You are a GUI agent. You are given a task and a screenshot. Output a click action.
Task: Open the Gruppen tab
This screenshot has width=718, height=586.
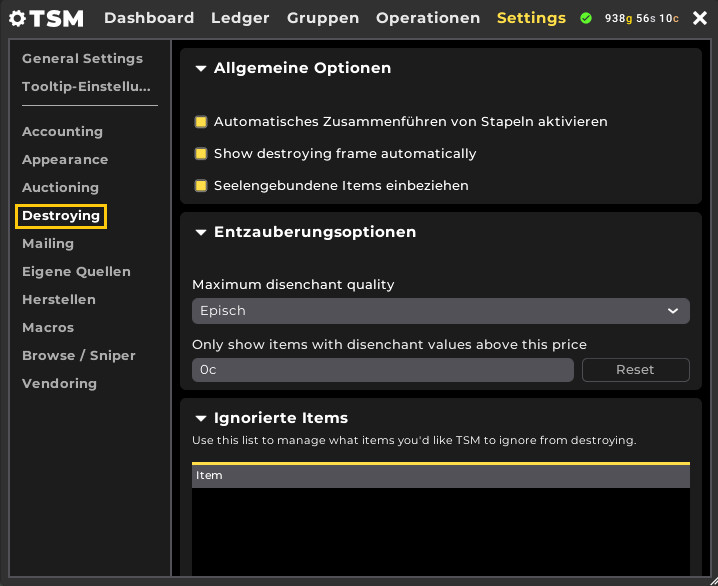(x=323, y=18)
